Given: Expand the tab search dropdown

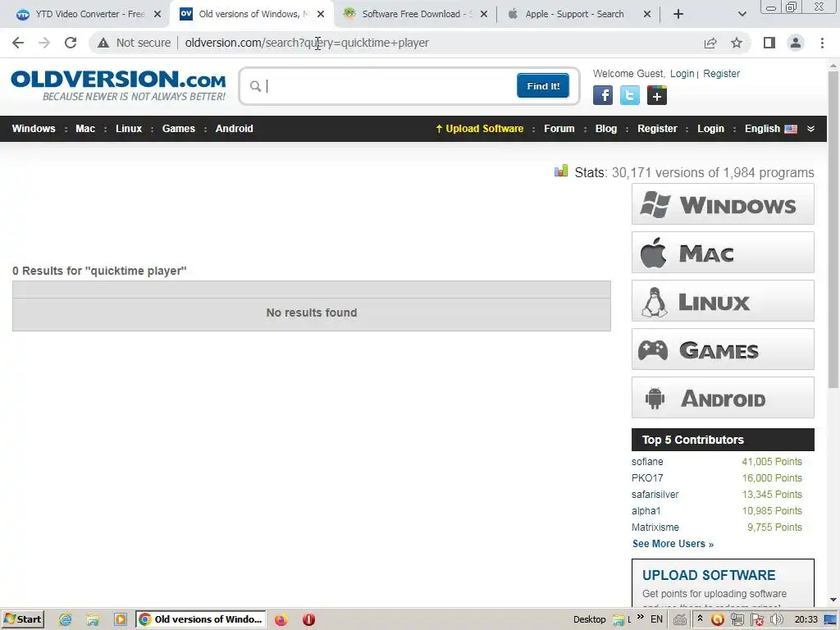Looking at the screenshot, I should 742,14.
